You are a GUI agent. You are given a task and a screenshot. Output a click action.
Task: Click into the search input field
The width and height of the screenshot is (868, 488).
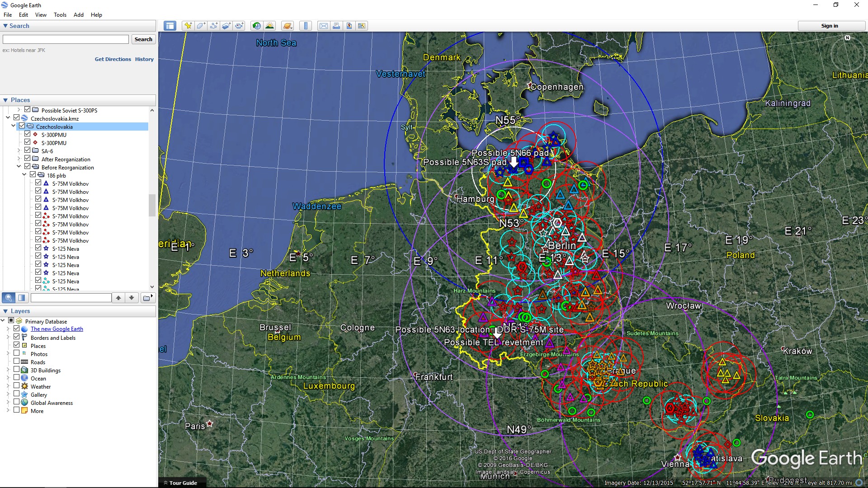66,39
